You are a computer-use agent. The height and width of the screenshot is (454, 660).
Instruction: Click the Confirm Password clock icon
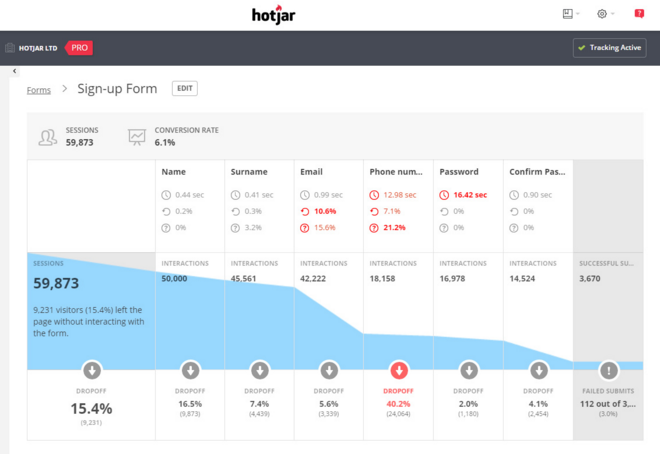tap(514, 195)
